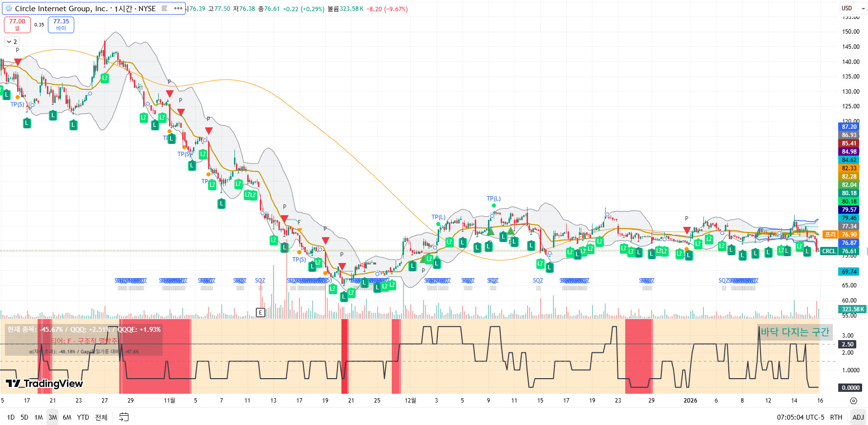868x425 pixels.
Task: Toggle the ADJ adjusted data button
Action: pyautogui.click(x=858, y=417)
